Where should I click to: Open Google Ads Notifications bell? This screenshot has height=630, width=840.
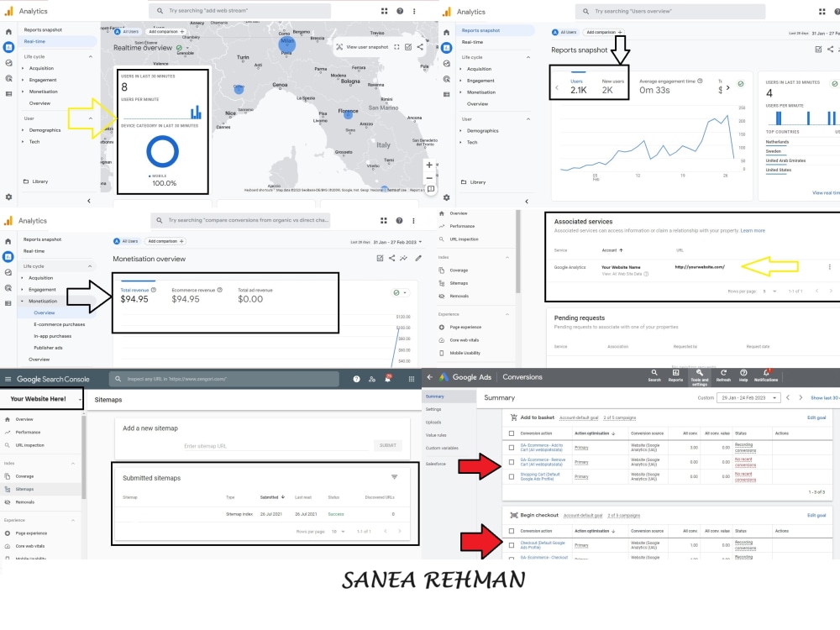tap(765, 378)
